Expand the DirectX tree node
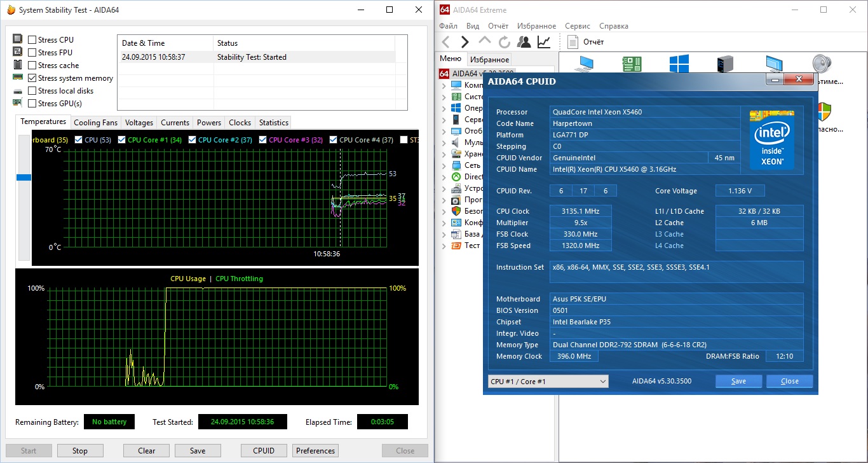The width and height of the screenshot is (868, 463). pos(444,177)
